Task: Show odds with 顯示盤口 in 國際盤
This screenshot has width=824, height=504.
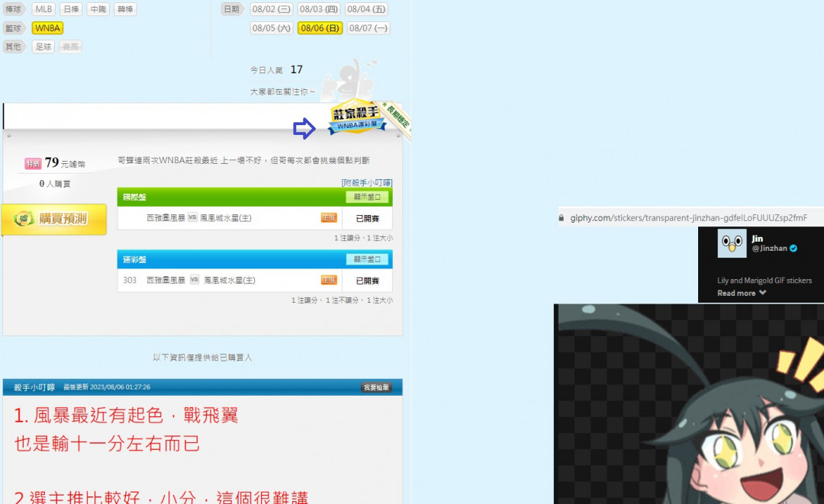Action: (x=367, y=197)
